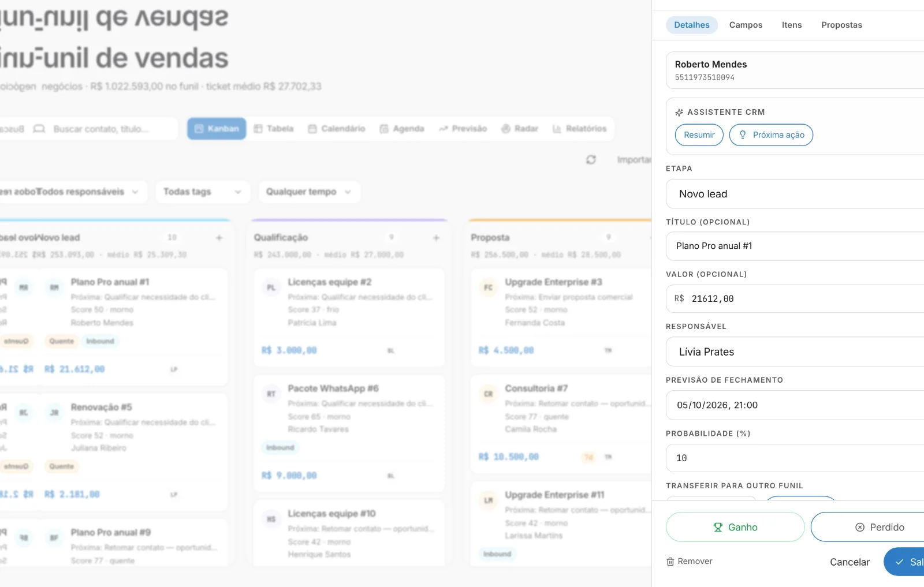Click the Próxima ação lightbulb button
This screenshot has height=587, width=924.
click(x=771, y=135)
